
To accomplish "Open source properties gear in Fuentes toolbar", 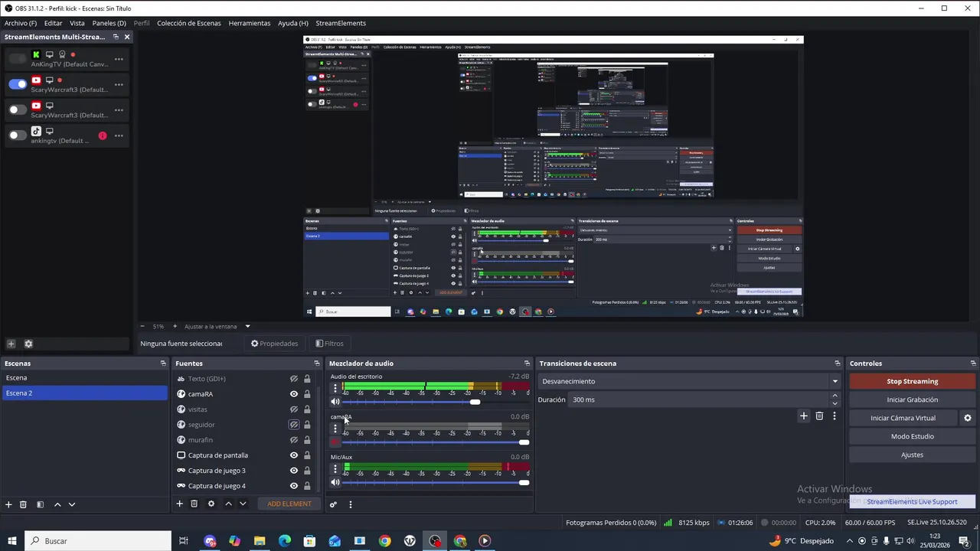I will tap(211, 504).
